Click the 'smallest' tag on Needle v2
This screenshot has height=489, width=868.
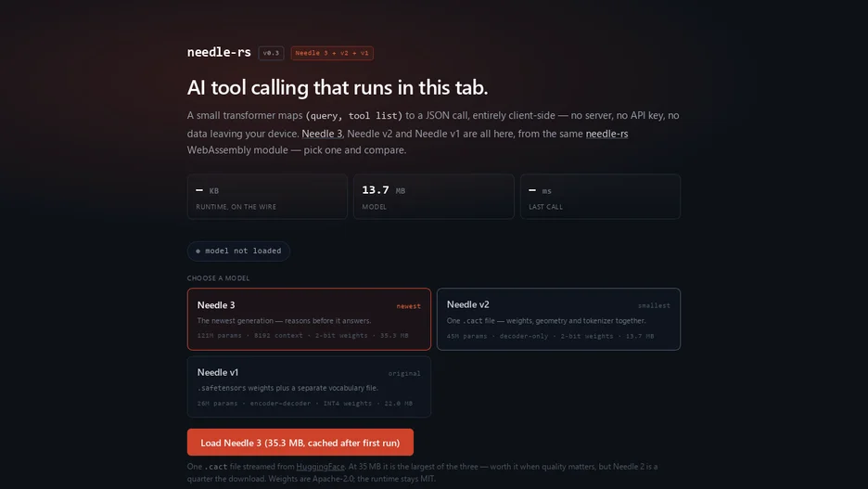pyautogui.click(x=654, y=305)
